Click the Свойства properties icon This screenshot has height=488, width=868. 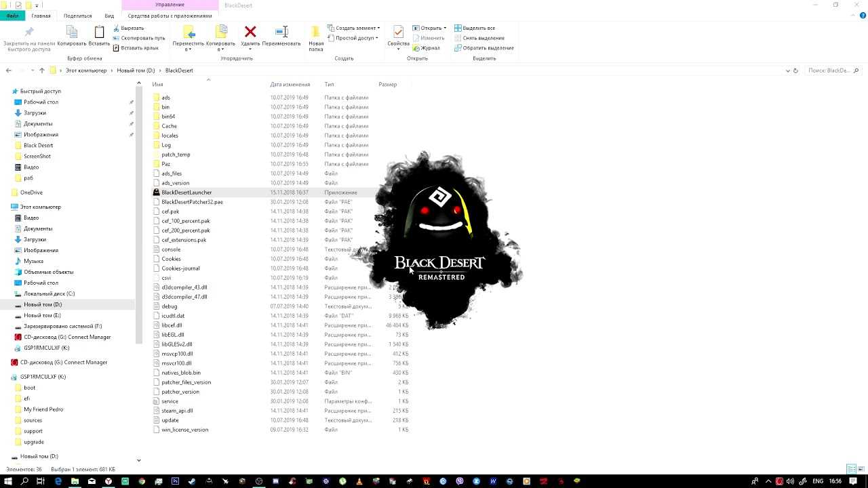pos(398,32)
